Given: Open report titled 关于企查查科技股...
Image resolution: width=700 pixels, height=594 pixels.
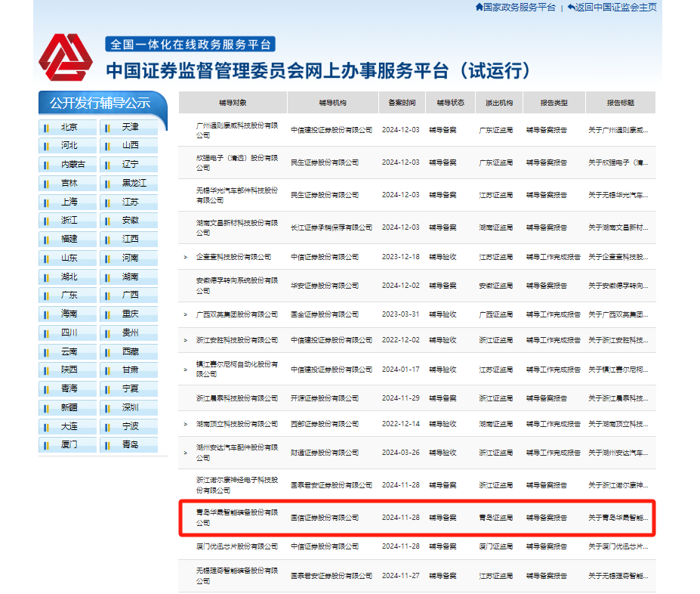Looking at the screenshot, I should point(618,257).
